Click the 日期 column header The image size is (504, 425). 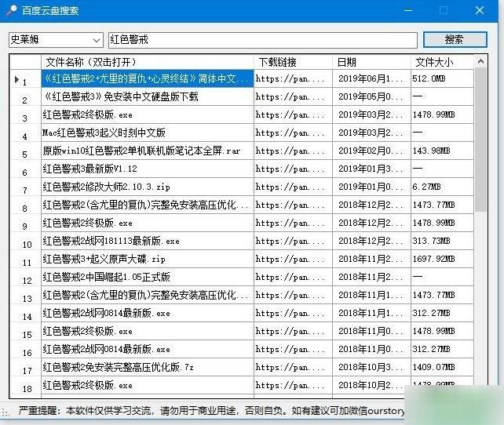(x=371, y=62)
